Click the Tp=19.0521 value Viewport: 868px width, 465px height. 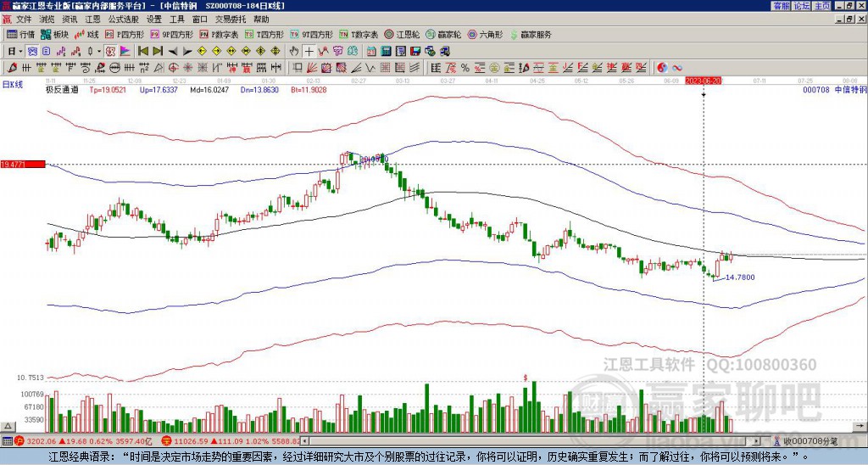tap(108, 89)
